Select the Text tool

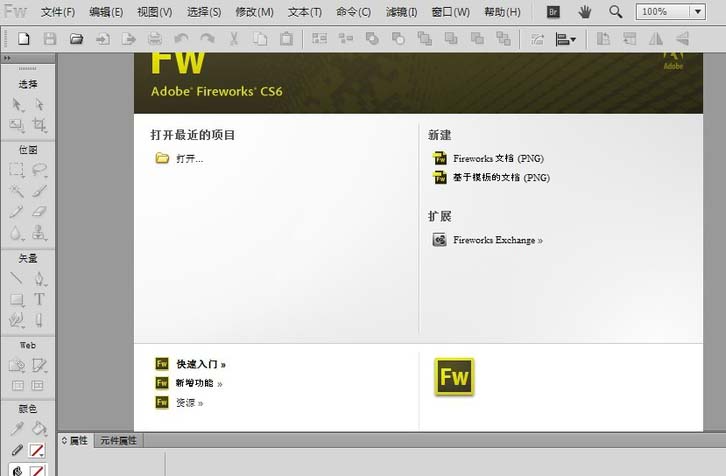click(x=39, y=299)
